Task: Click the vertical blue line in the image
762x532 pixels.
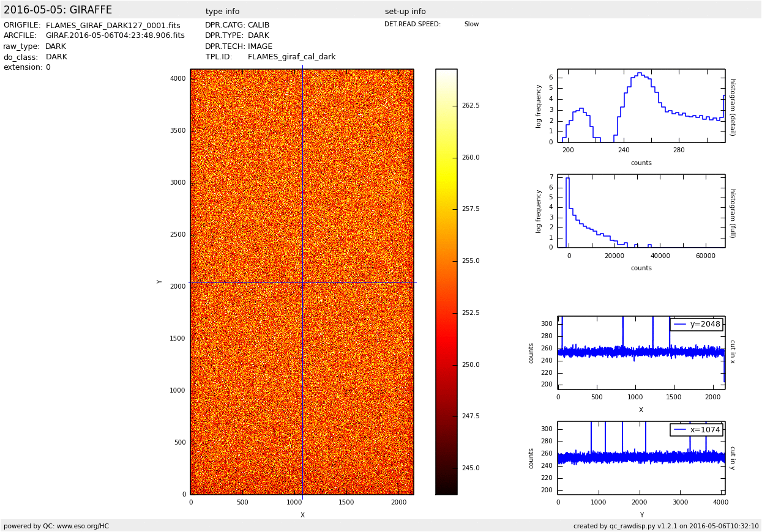Action: coord(302,183)
